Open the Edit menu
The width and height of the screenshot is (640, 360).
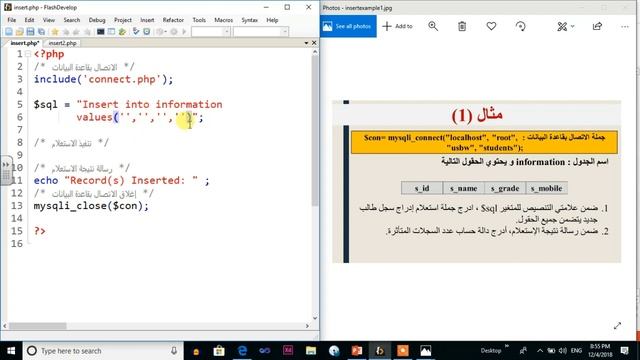click(x=29, y=20)
